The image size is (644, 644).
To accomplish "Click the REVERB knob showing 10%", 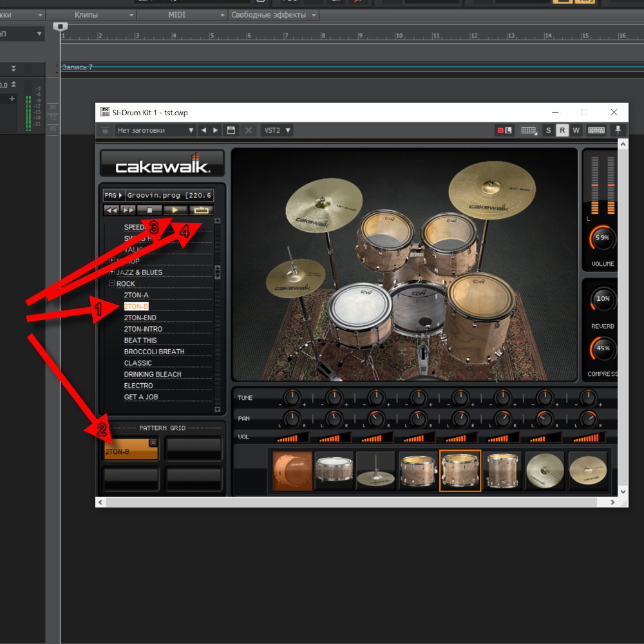I will coord(603,299).
